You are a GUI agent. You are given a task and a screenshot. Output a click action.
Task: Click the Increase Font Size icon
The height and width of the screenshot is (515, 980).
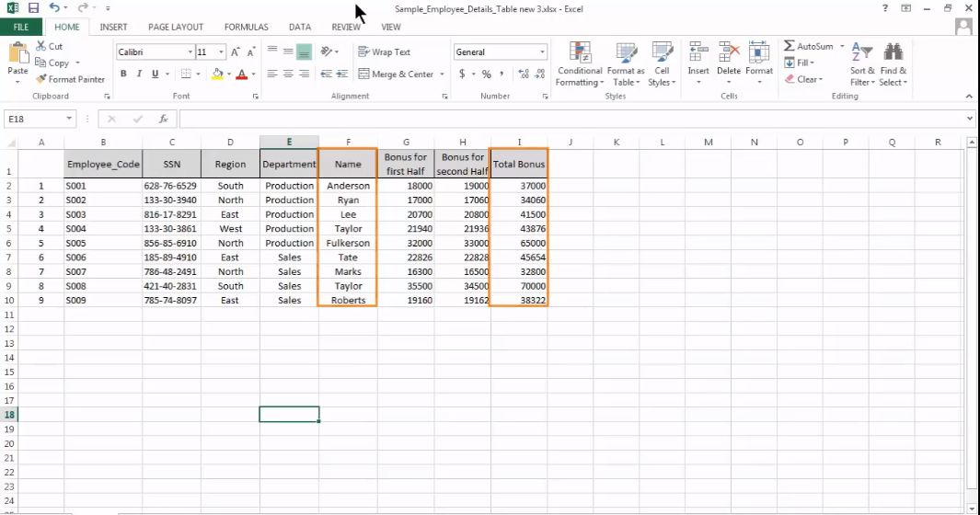pyautogui.click(x=236, y=52)
